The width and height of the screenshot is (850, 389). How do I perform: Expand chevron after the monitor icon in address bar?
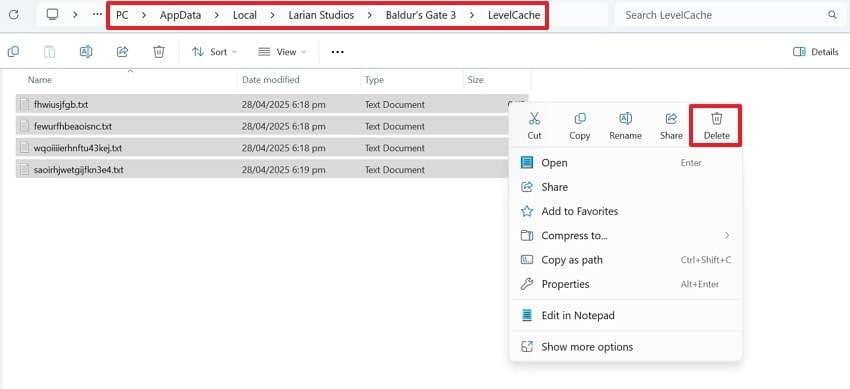coord(75,15)
